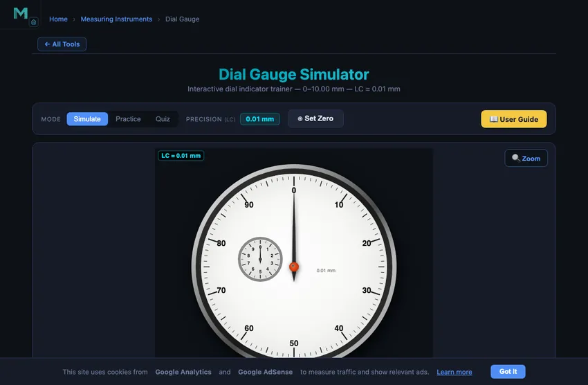The width and height of the screenshot is (588, 385).
Task: Click the 50 mark on main dial
Action: coord(294,343)
